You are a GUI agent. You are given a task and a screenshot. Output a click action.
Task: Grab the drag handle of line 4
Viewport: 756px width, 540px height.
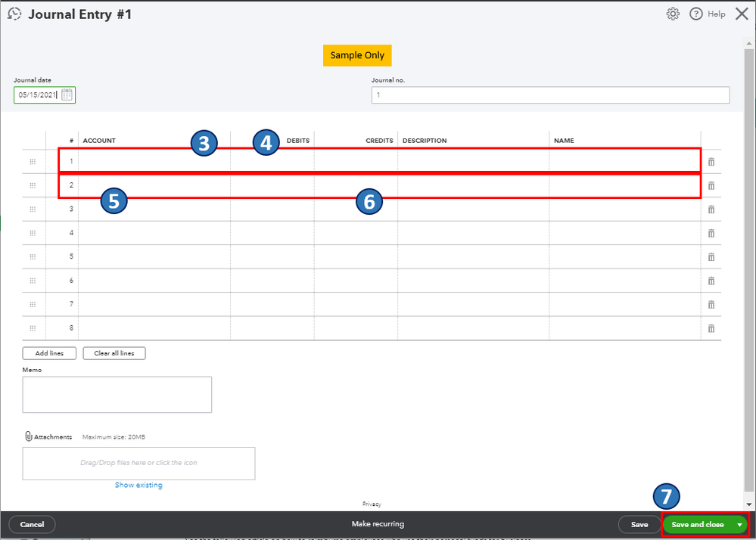click(33, 233)
